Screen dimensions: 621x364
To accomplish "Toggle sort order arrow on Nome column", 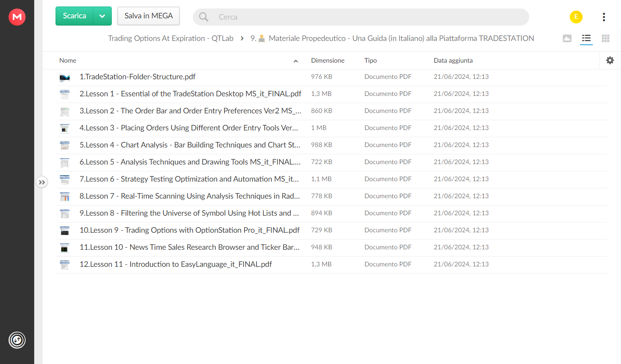I will pyautogui.click(x=295, y=61).
